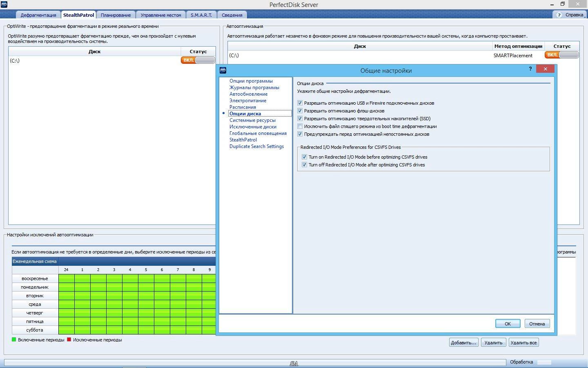Click the dialog's PD icon in Общие настройки
588x368 pixels.
(223, 70)
